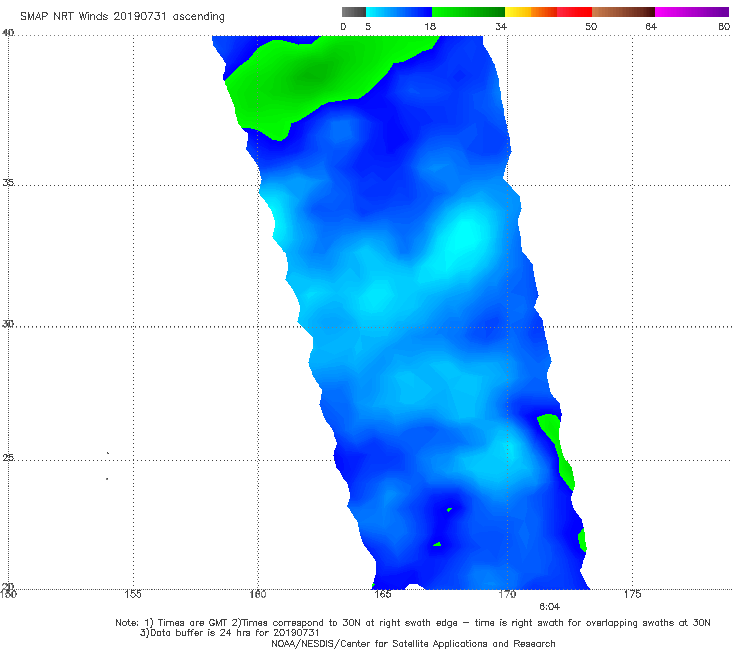Click the color bar label '34'
740x650 pixels.
501,26
